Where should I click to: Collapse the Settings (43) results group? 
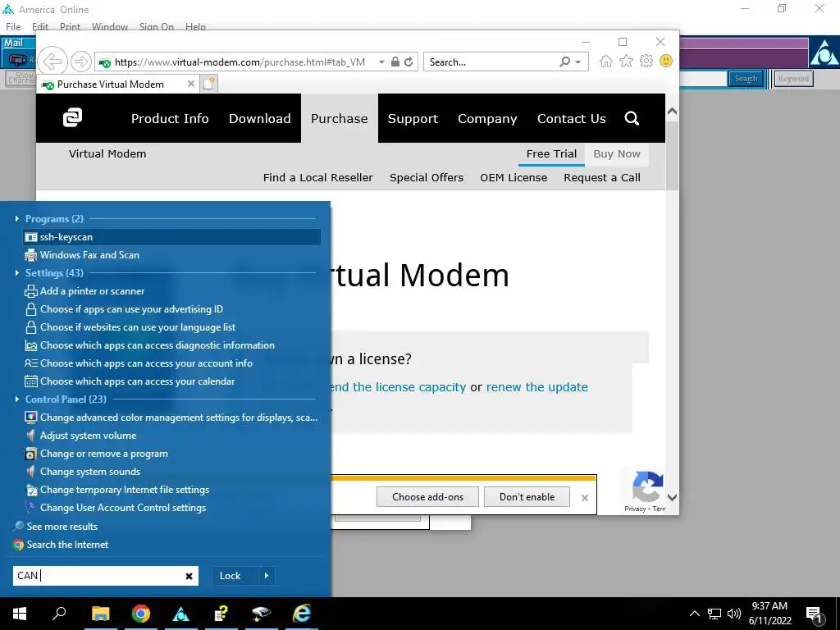pos(17,272)
